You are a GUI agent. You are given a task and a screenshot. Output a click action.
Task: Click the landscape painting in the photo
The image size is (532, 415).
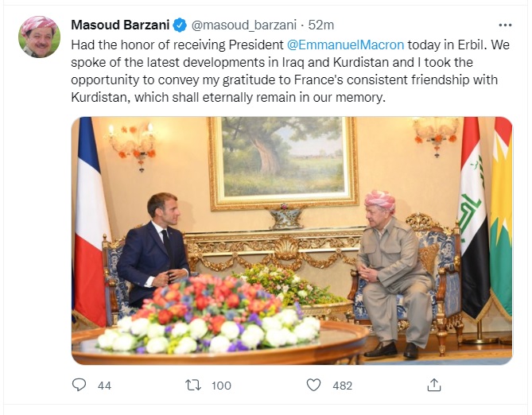(x=282, y=159)
